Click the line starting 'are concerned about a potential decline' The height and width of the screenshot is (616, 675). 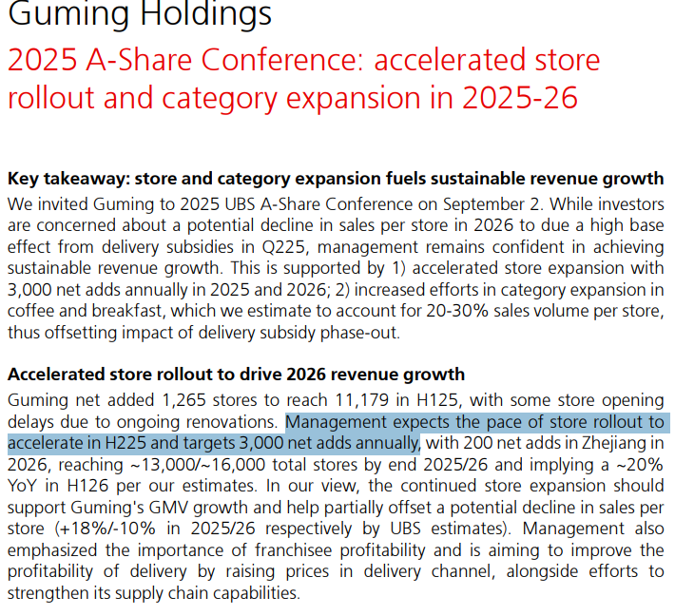[x=336, y=225]
